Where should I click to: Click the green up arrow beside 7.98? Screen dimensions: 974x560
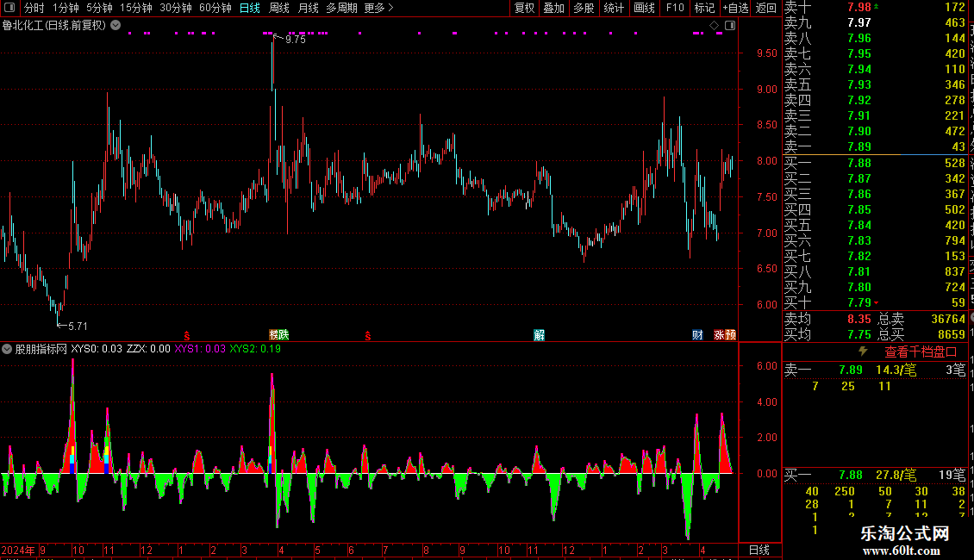(x=876, y=6)
